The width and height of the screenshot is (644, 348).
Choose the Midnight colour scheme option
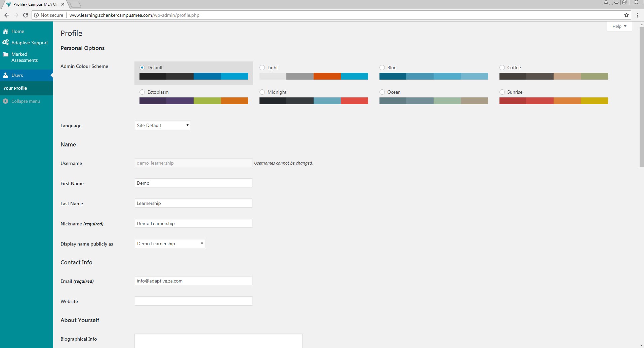click(x=262, y=92)
